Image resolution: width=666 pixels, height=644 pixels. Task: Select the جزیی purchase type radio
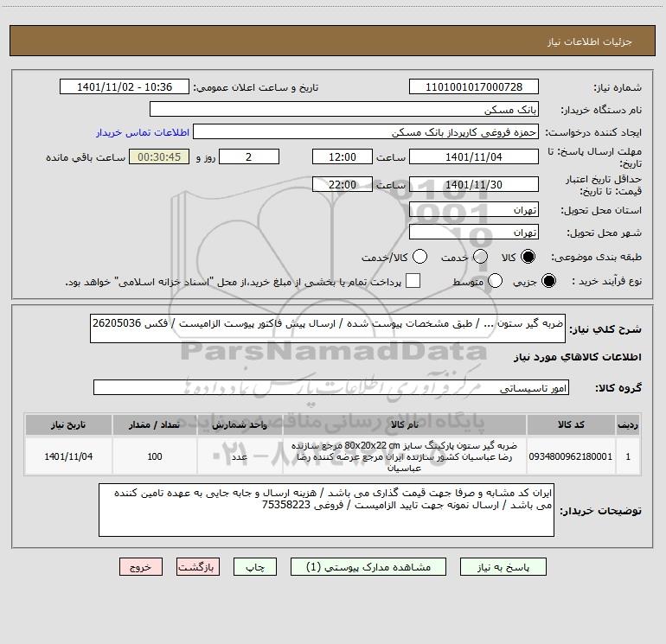(548, 281)
